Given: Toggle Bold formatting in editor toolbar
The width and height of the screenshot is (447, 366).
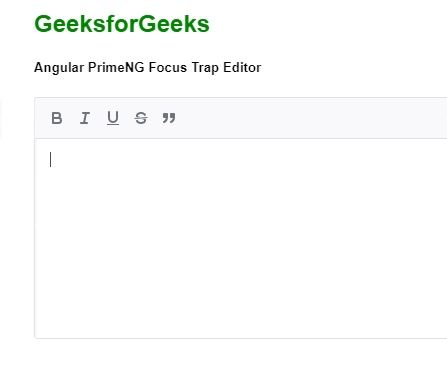Looking at the screenshot, I should 57,118.
